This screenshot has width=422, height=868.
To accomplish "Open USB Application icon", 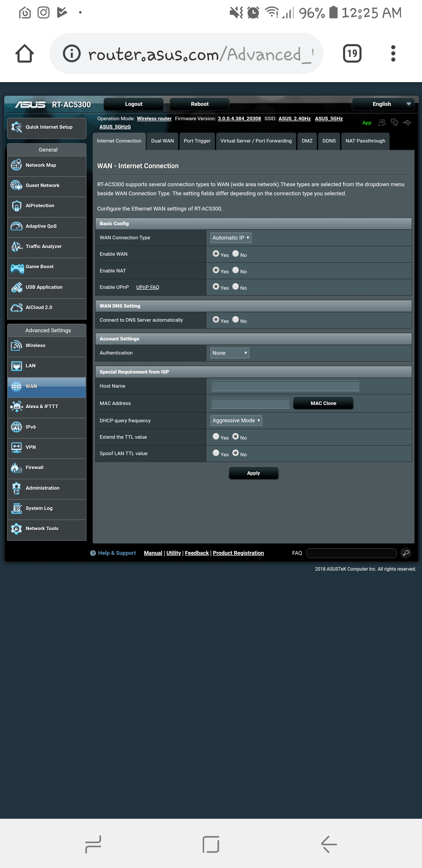I will point(16,287).
